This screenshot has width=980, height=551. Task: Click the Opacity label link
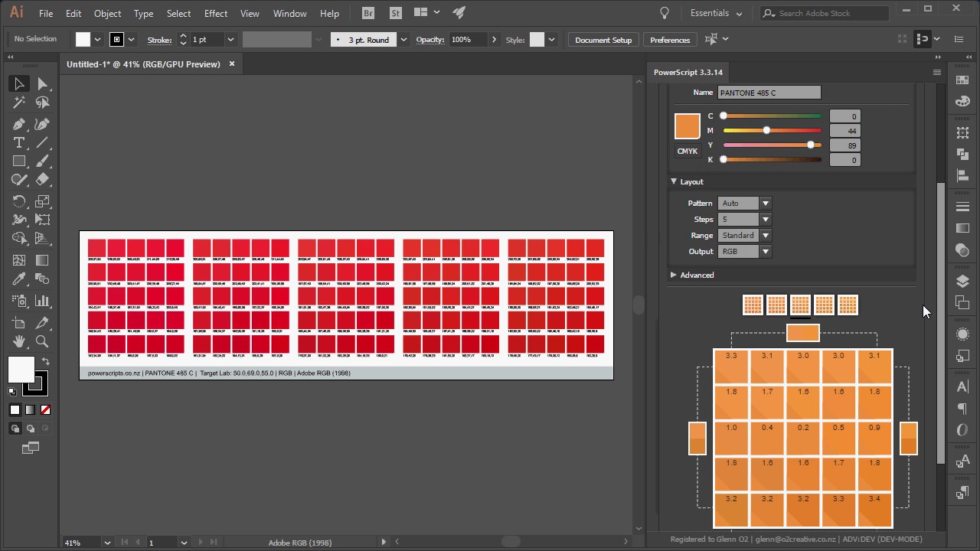point(430,40)
